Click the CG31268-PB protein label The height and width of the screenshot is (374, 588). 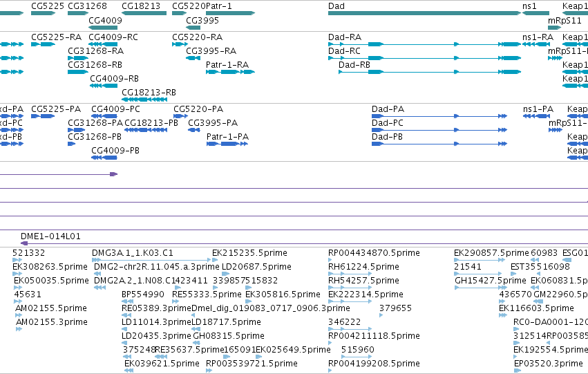point(95,137)
